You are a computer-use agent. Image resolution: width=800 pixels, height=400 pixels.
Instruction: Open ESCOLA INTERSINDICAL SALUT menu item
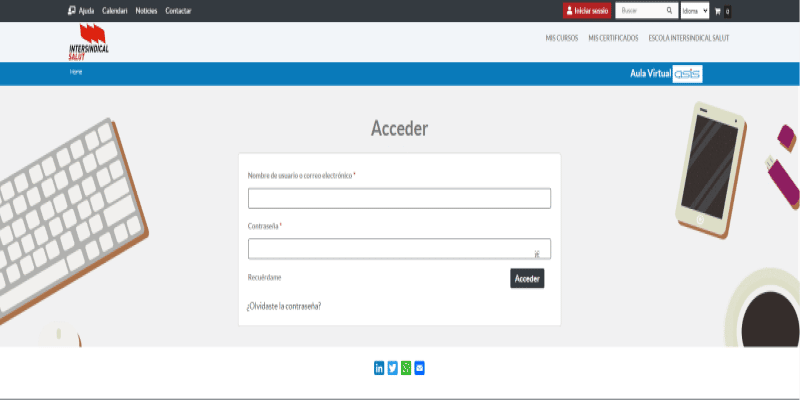[x=689, y=38]
